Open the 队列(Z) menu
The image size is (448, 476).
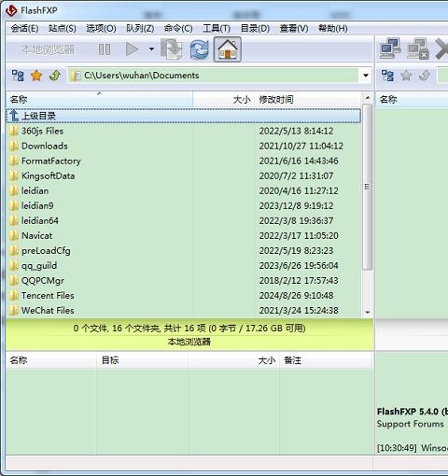(x=140, y=29)
